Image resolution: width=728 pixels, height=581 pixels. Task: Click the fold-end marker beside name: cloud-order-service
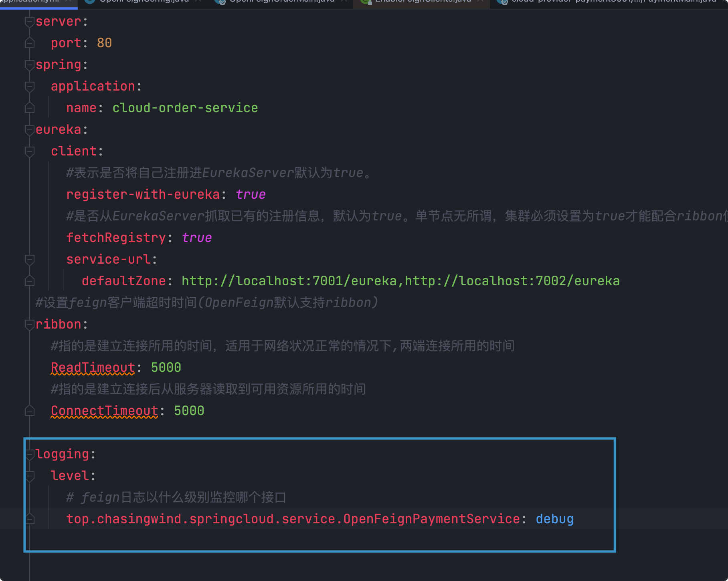29,107
